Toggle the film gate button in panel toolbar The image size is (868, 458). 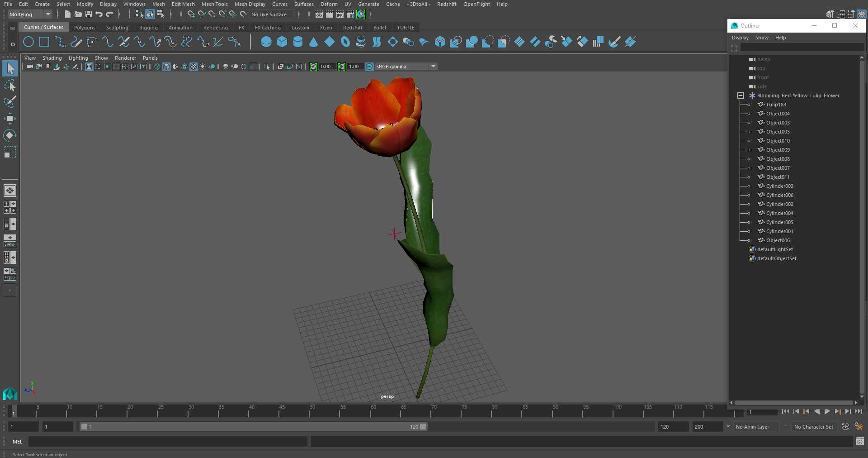click(98, 67)
